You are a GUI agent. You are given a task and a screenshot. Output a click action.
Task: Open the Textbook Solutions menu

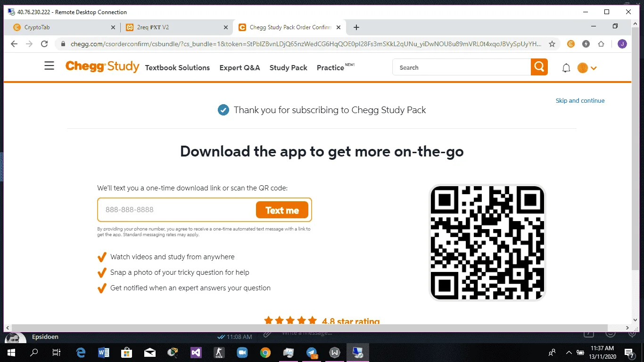pos(177,68)
